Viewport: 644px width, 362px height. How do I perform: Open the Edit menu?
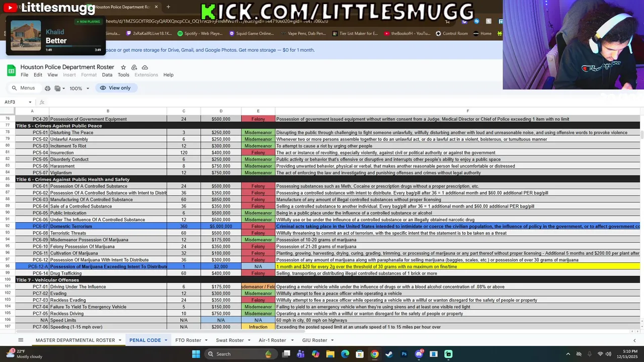pyautogui.click(x=38, y=75)
